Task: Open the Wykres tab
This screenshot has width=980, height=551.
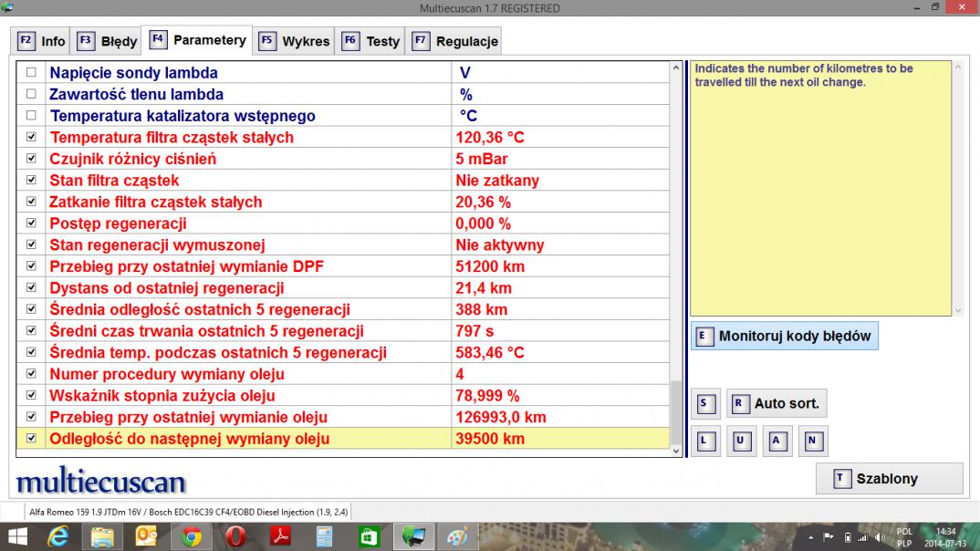Action: 295,41
